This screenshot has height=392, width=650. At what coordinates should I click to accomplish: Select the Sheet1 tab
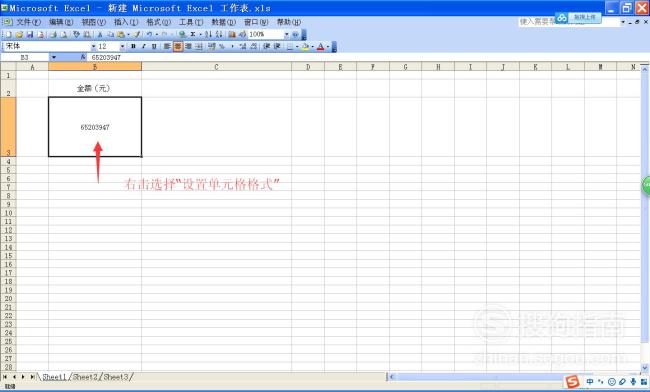(x=54, y=377)
